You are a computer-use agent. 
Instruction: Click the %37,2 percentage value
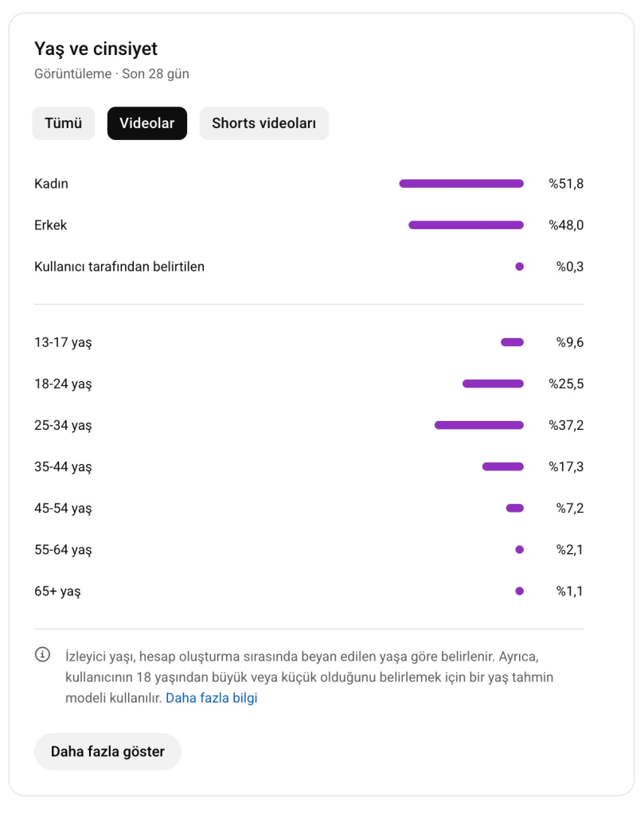point(566,425)
